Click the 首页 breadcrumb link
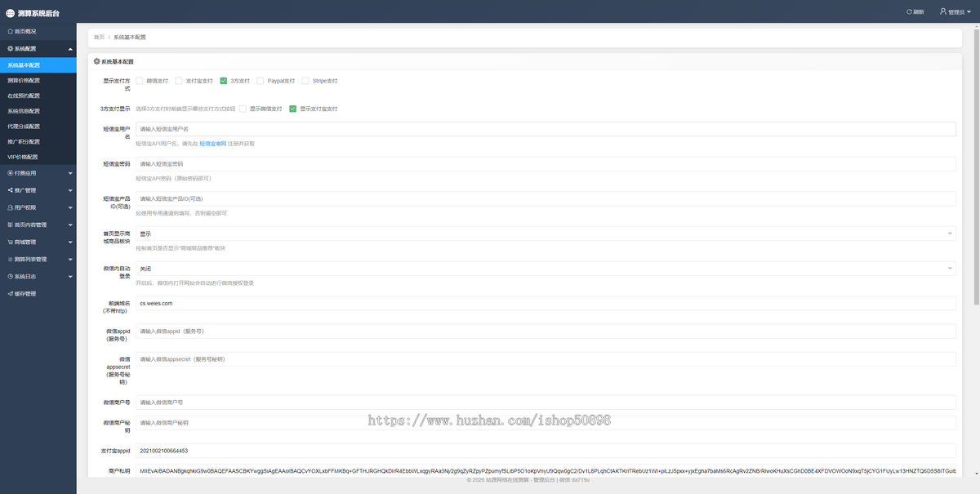 [x=99, y=38]
